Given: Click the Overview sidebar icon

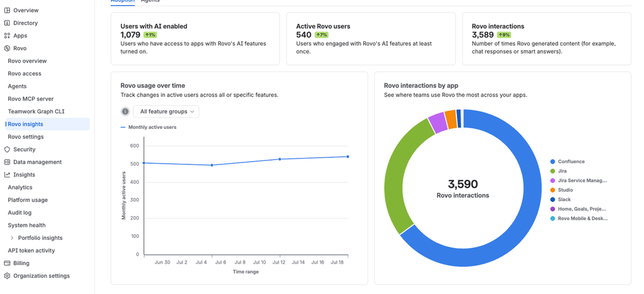Looking at the screenshot, I should click(7, 10).
